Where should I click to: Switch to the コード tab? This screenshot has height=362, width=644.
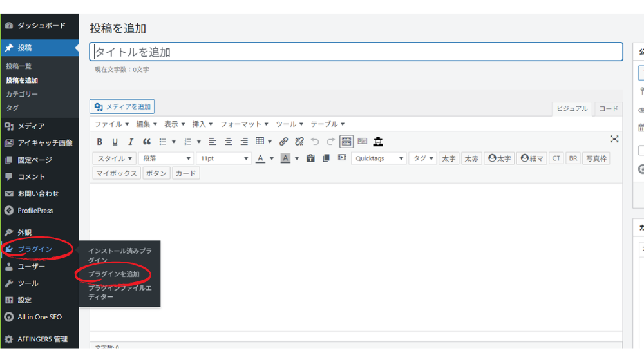[609, 109]
